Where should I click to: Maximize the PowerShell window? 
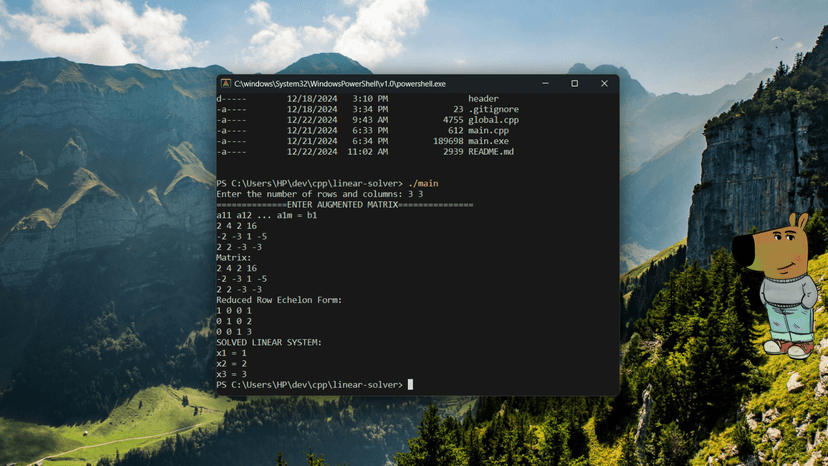click(x=574, y=84)
